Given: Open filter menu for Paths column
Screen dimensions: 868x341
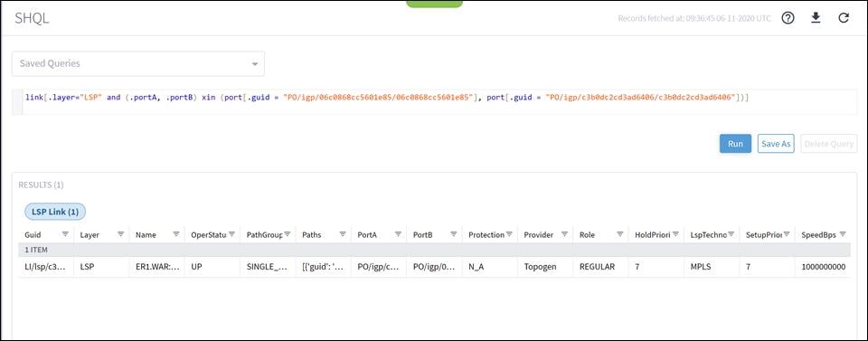Looking at the screenshot, I should click(x=343, y=234).
